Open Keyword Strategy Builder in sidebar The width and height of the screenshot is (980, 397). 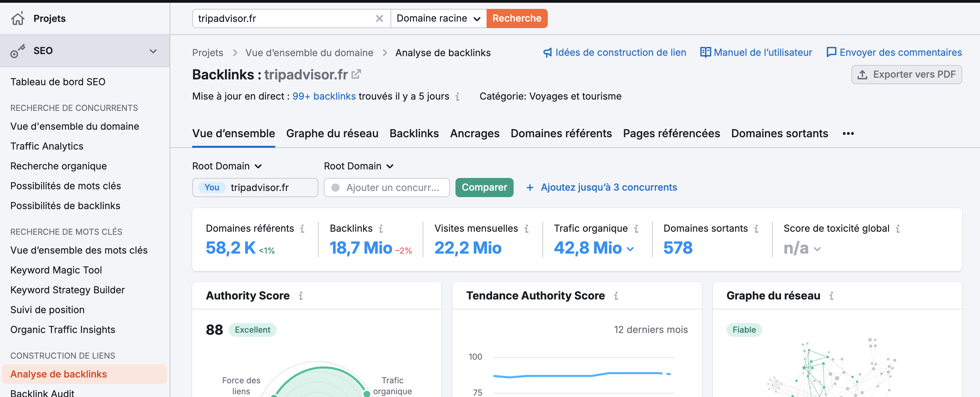click(67, 290)
